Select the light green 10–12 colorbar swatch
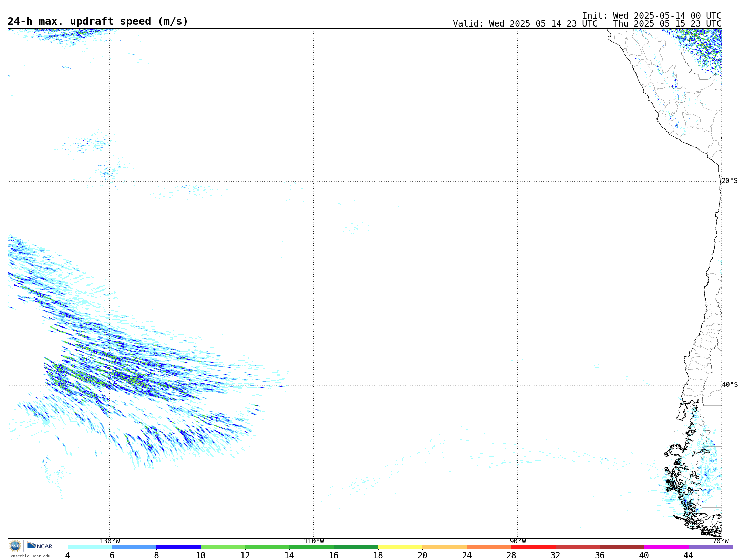 point(223,547)
